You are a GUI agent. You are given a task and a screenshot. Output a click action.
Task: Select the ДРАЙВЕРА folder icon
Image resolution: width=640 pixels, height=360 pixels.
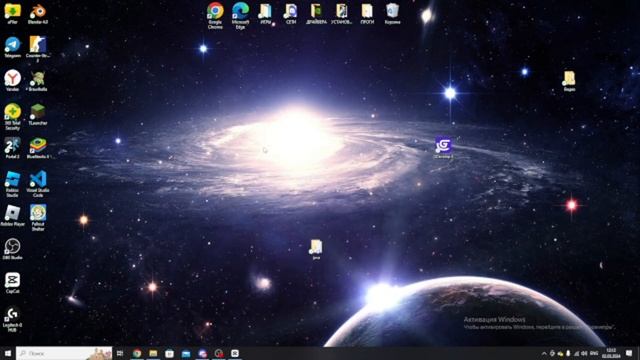(316, 13)
